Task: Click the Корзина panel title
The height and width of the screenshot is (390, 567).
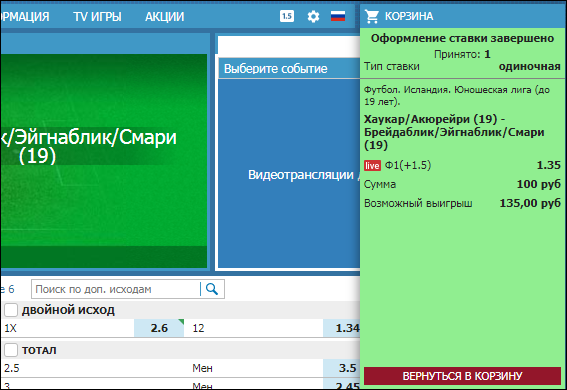Action: coord(409,16)
